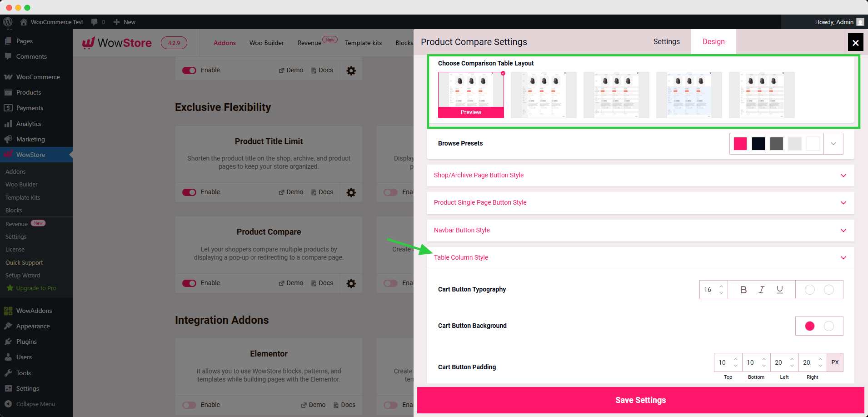Select the dark navy Browse Presets swatch
The width and height of the screenshot is (868, 417).
pyautogui.click(x=758, y=144)
